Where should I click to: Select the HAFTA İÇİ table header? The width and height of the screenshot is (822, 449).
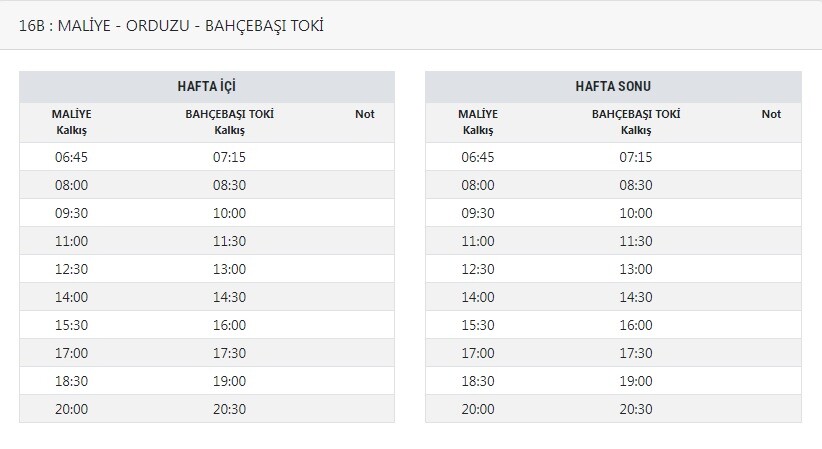206,87
